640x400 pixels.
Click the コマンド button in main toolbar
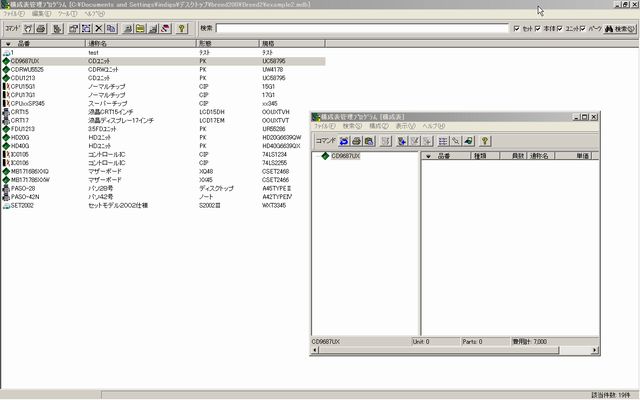[12, 29]
